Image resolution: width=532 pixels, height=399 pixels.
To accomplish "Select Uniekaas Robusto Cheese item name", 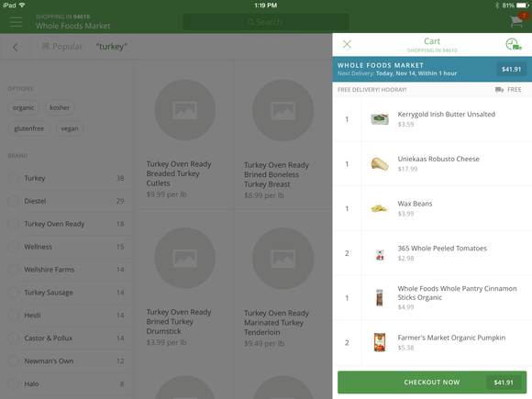I will pos(438,159).
